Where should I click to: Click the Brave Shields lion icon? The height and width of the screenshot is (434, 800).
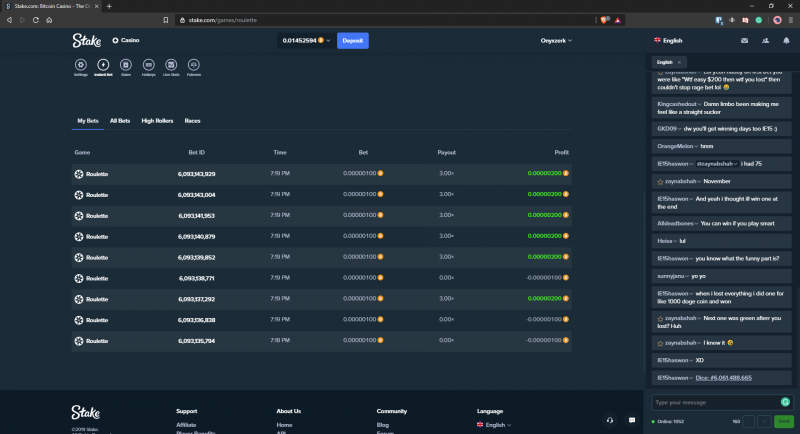click(605, 20)
